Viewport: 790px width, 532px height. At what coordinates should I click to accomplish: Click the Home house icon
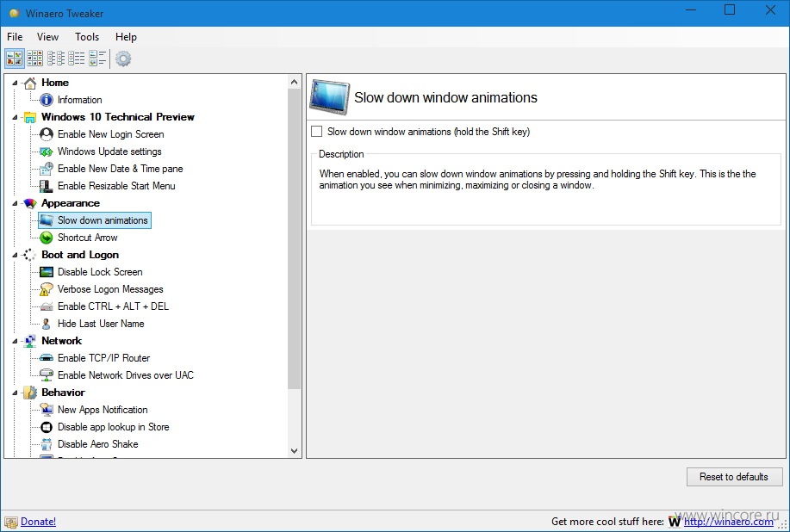[30, 83]
